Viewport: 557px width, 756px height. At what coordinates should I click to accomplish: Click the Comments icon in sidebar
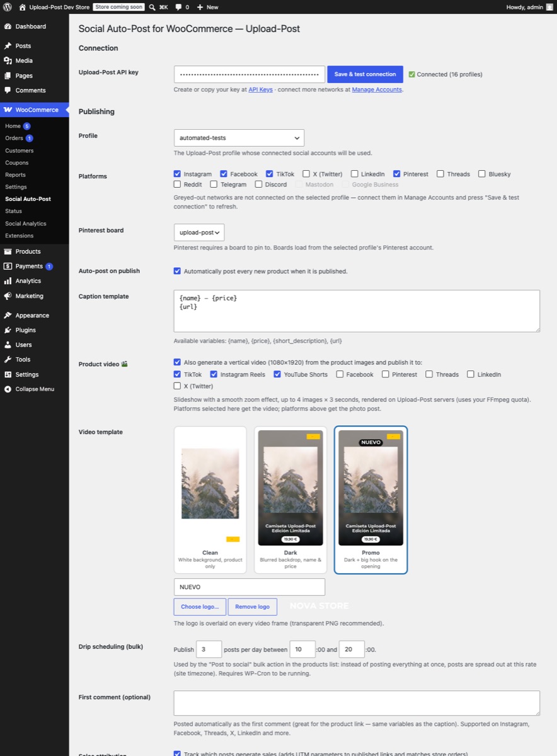pyautogui.click(x=8, y=90)
